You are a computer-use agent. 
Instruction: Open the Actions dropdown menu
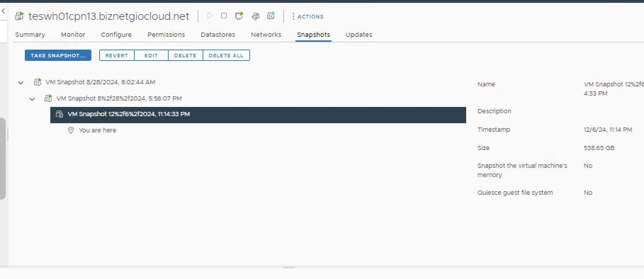click(307, 16)
